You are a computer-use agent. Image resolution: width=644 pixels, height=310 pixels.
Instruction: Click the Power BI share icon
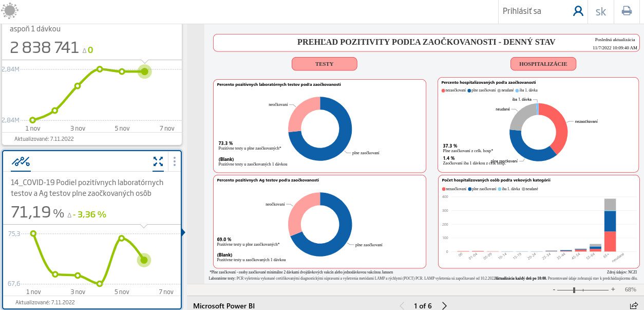pyautogui.click(x=634, y=306)
